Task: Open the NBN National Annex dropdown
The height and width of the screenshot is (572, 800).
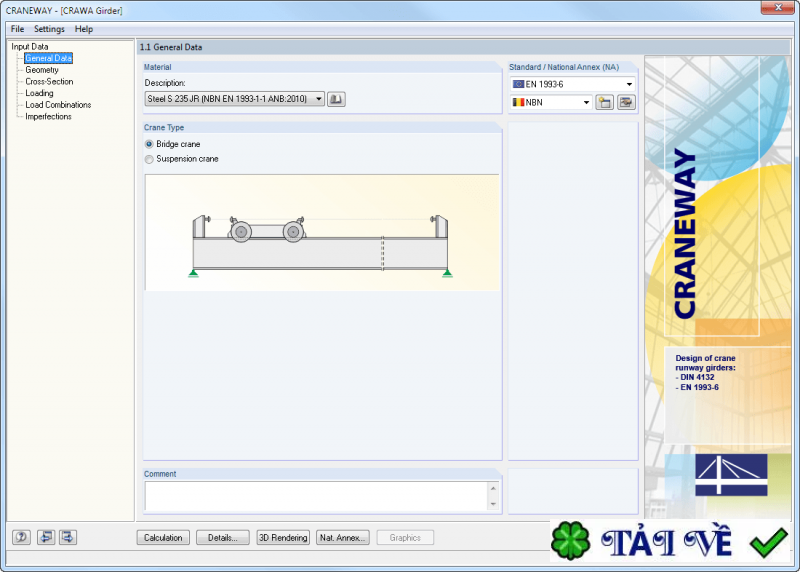Action: [551, 103]
